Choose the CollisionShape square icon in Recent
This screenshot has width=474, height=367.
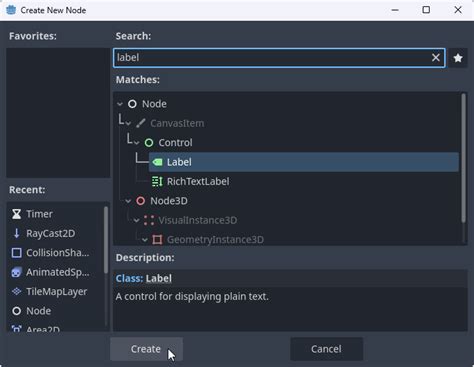(x=16, y=253)
